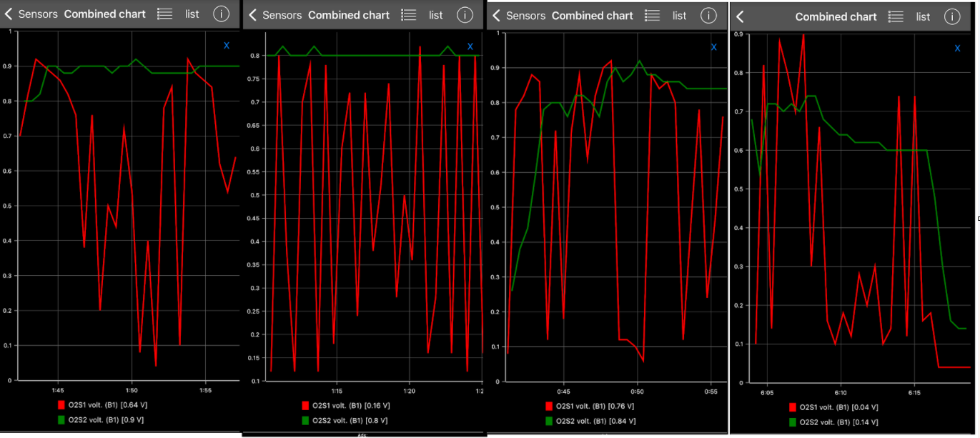Tap the back chevron in the rightmost panel
The image size is (980, 438).
[x=739, y=16]
